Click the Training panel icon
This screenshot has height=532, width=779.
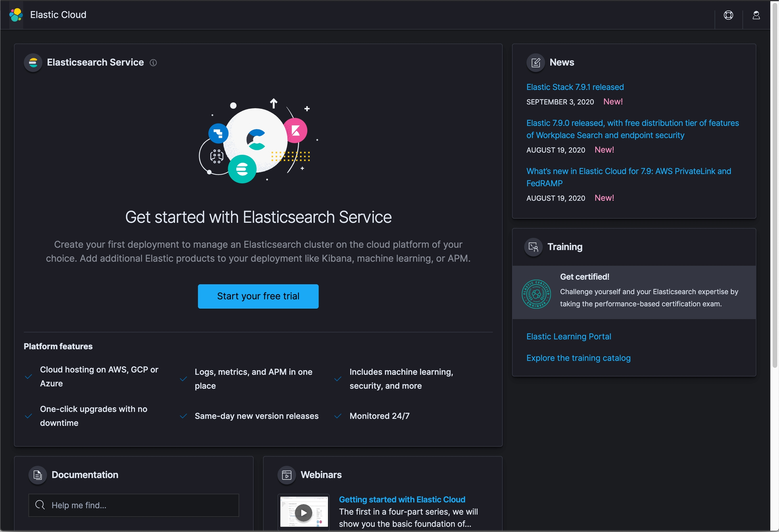pyautogui.click(x=533, y=247)
